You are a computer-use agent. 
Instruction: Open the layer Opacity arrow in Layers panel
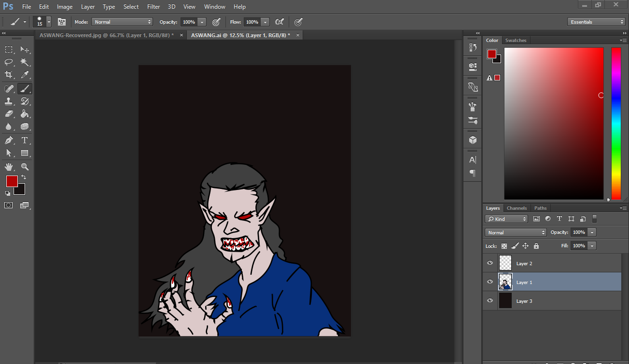[592, 232]
